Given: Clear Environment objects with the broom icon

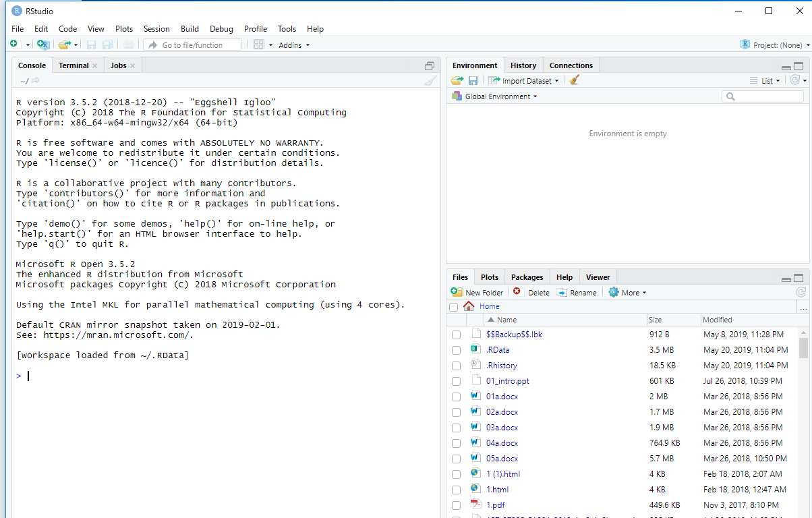Looking at the screenshot, I should tap(575, 80).
